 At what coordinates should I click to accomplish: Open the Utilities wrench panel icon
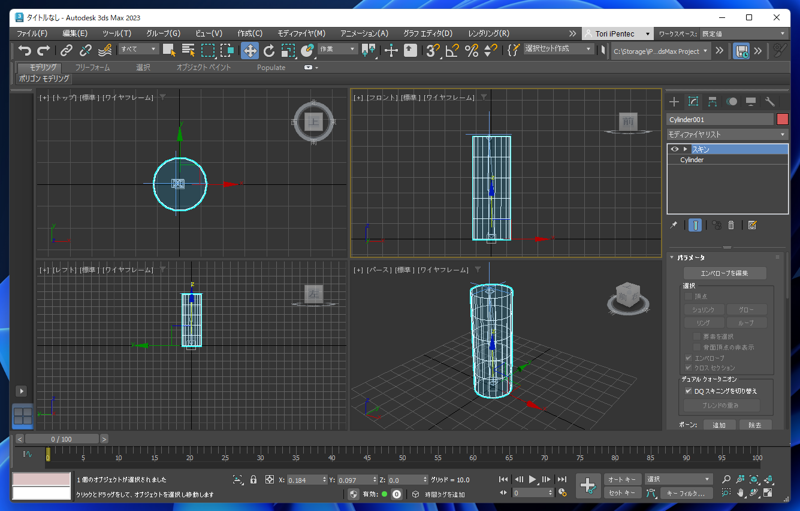(x=770, y=101)
